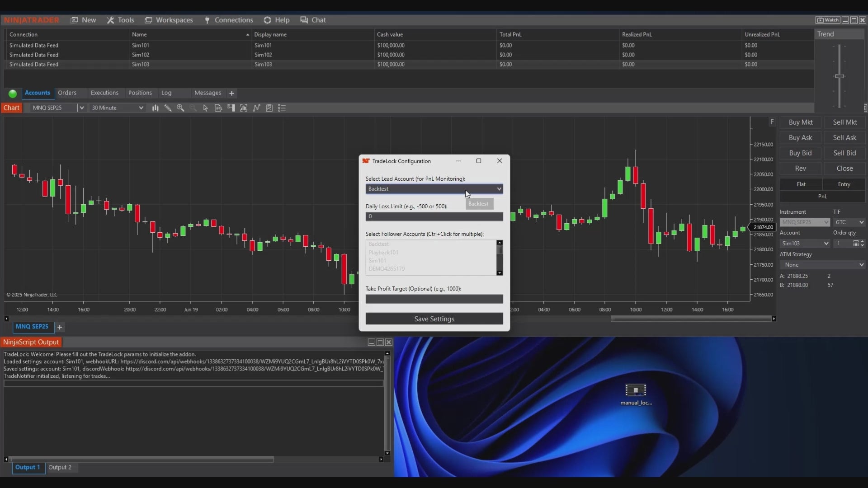868x488 pixels.
Task: Open the Indicators icon in chart toolbar
Action: click(256, 108)
